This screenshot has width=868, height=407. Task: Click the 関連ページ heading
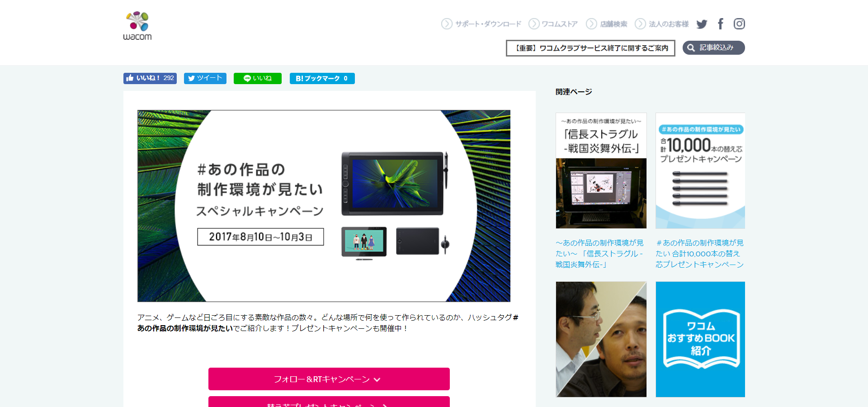574,92
